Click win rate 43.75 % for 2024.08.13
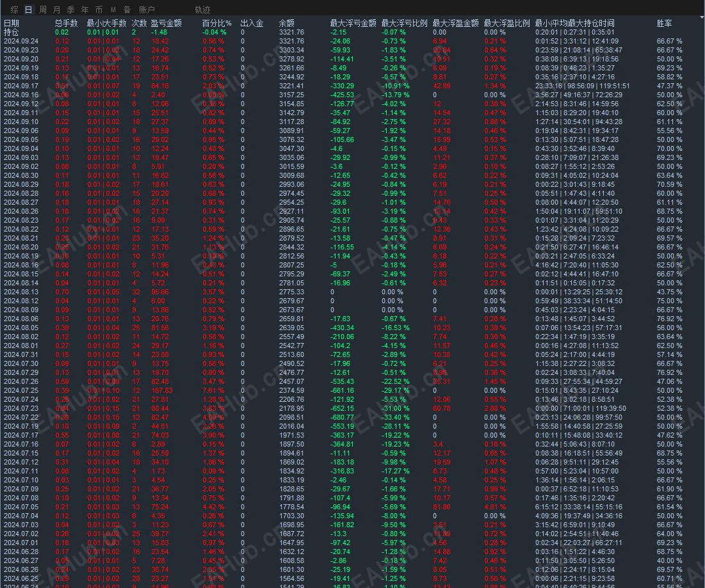The width and height of the screenshot is (705, 588). click(670, 292)
